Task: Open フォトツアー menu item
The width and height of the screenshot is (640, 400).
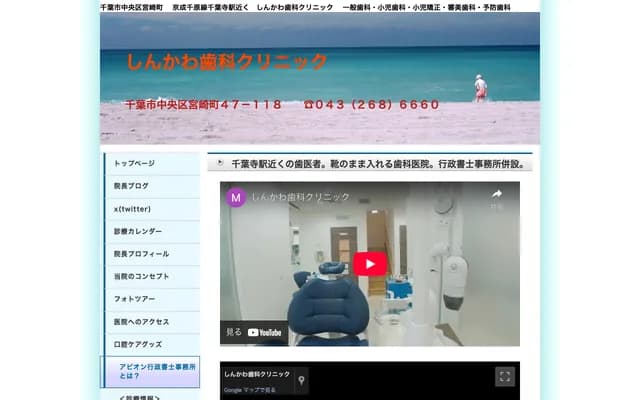Action: coord(152,299)
